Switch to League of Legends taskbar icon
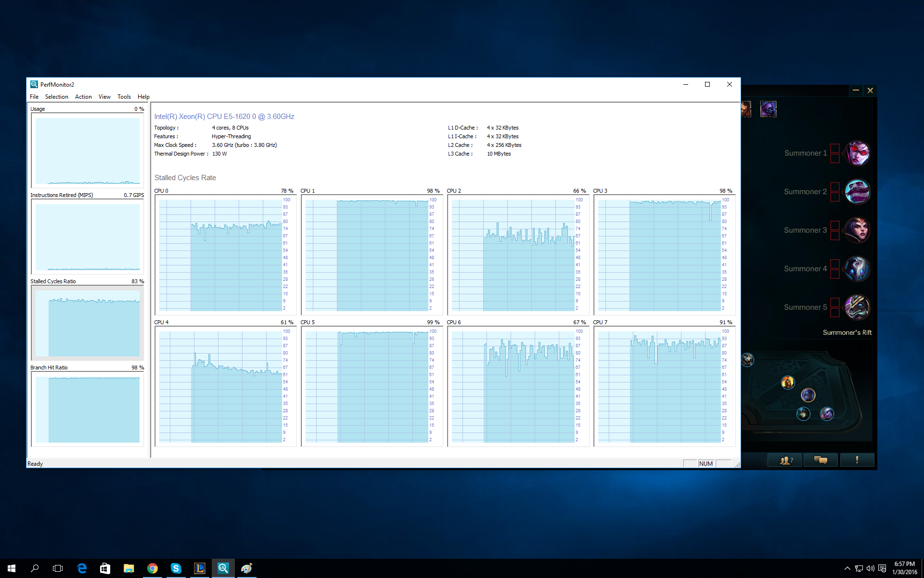924x578 pixels. (x=199, y=568)
